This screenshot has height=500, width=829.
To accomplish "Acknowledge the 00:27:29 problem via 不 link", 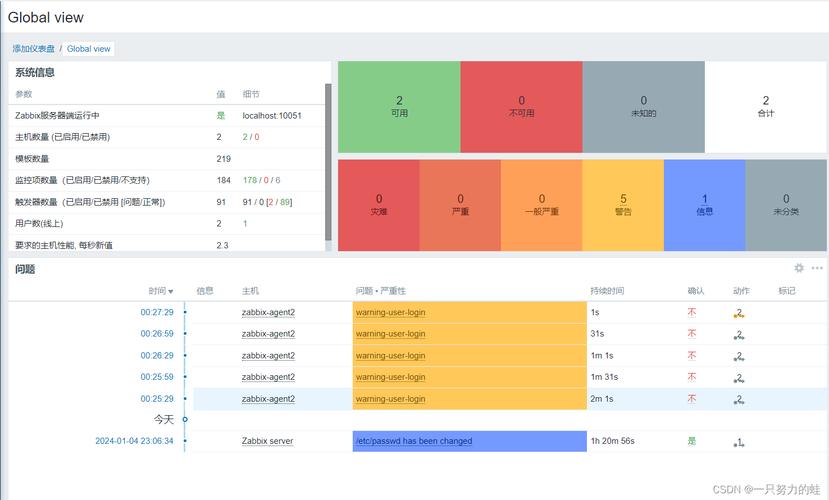I will click(x=691, y=313).
